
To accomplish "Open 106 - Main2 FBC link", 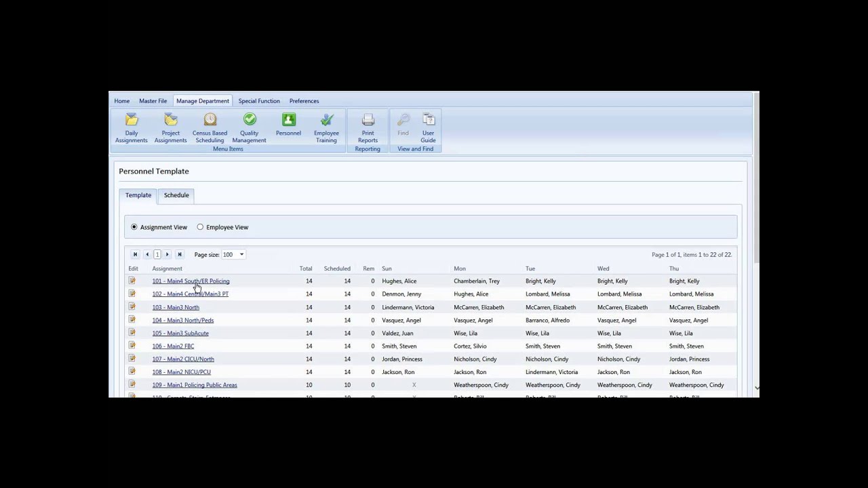I will pos(173,346).
